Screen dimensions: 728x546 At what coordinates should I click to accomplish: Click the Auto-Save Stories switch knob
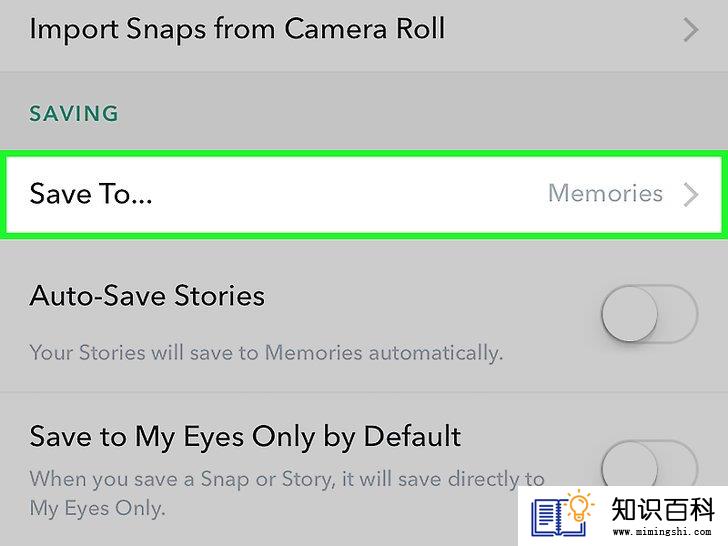630,314
